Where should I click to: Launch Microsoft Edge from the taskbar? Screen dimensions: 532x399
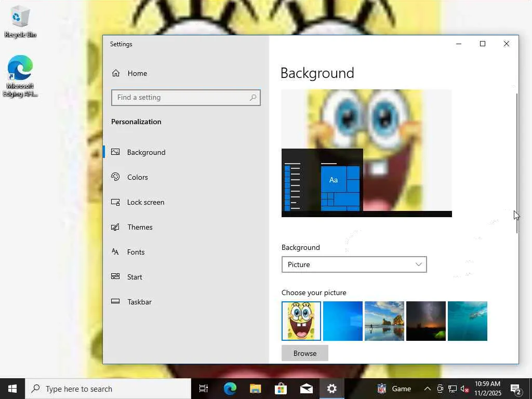coord(230,389)
